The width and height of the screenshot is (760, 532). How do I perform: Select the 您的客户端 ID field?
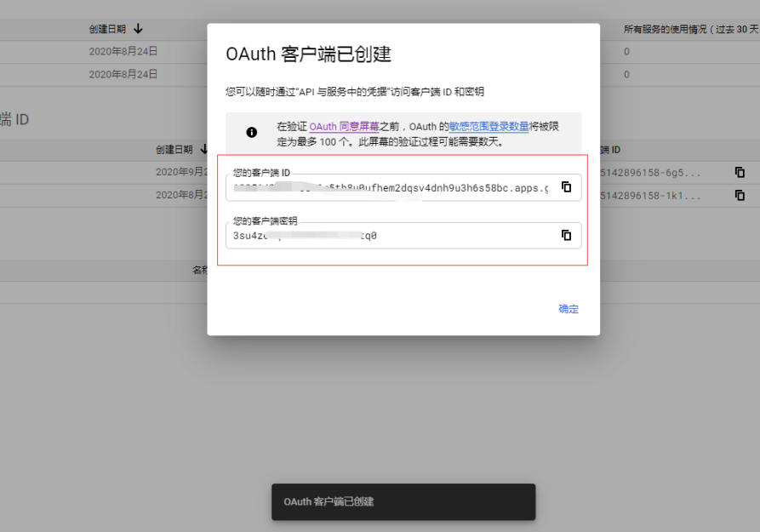click(x=403, y=187)
